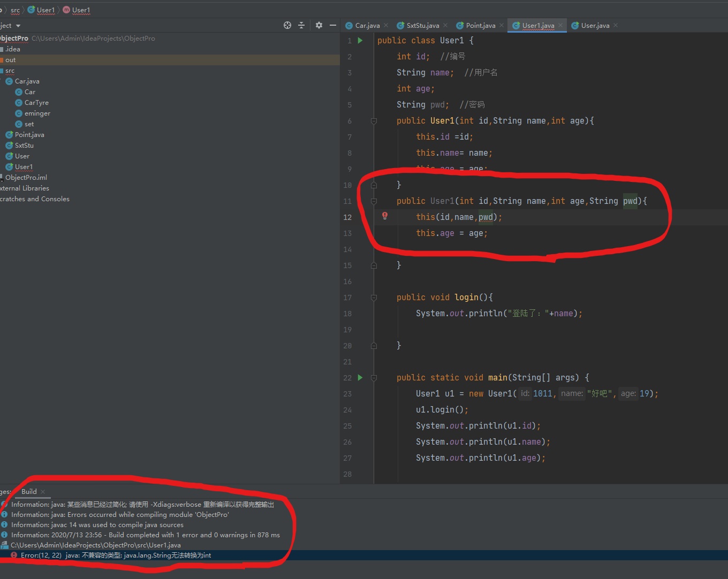Click the collapse all icon in Project panel
The height and width of the screenshot is (579, 728).
click(301, 25)
